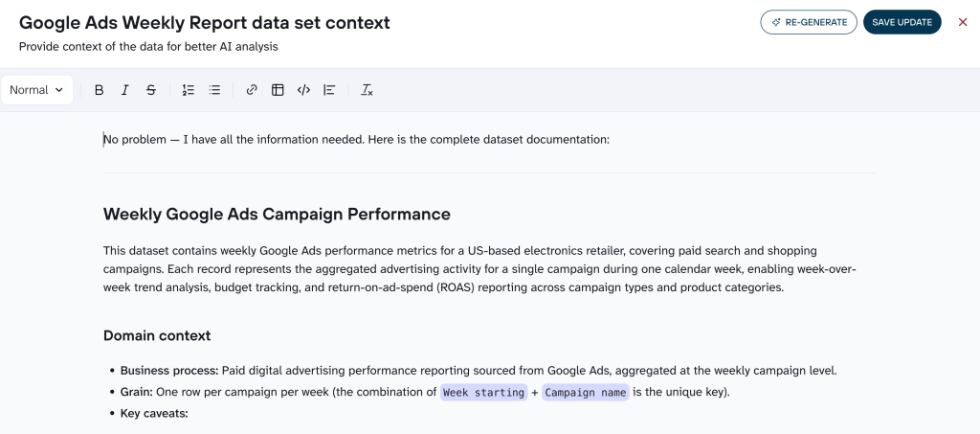Click the 'Weekly Google Ads Campaign Performance' heading
Image resolution: width=980 pixels, height=434 pixels.
277,214
